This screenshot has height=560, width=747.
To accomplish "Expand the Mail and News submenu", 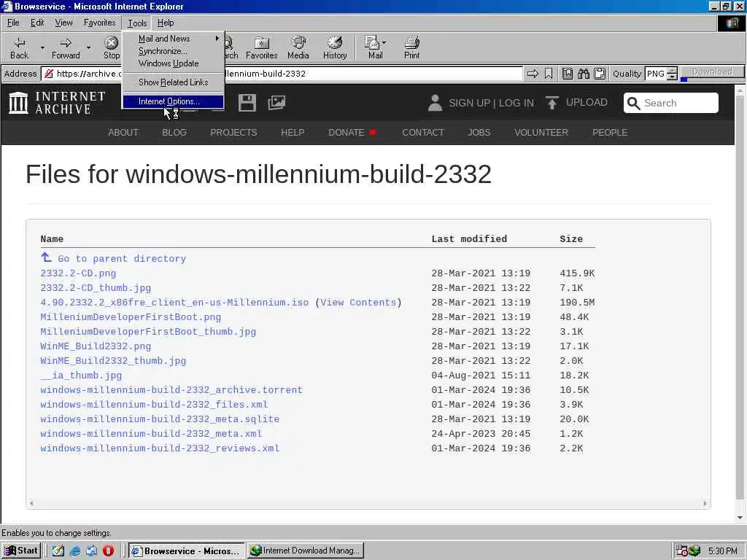I will (x=173, y=39).
